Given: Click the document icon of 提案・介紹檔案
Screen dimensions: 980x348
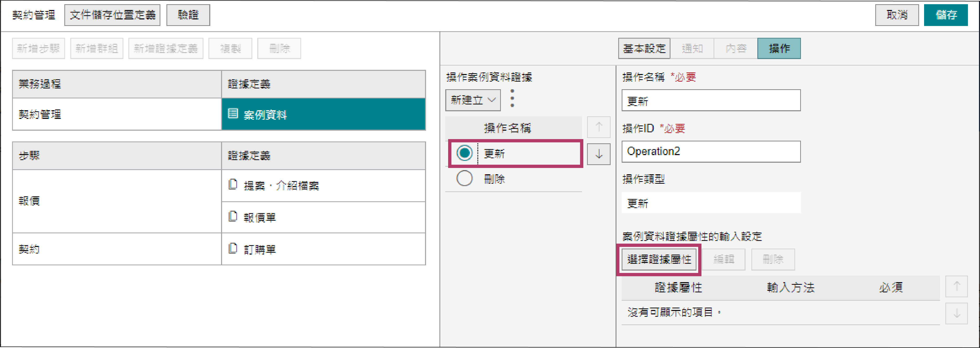Looking at the screenshot, I should coord(232,185).
